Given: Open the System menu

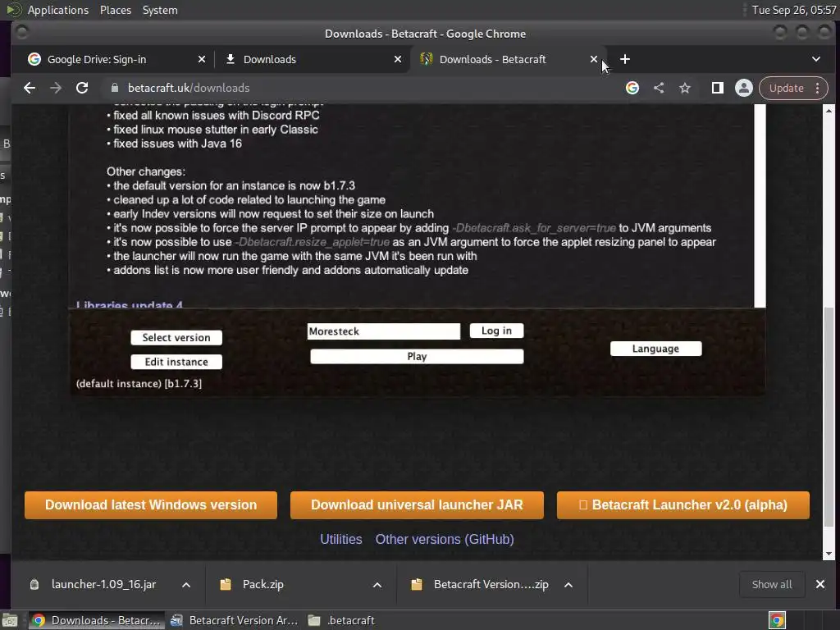Looking at the screenshot, I should [x=160, y=10].
